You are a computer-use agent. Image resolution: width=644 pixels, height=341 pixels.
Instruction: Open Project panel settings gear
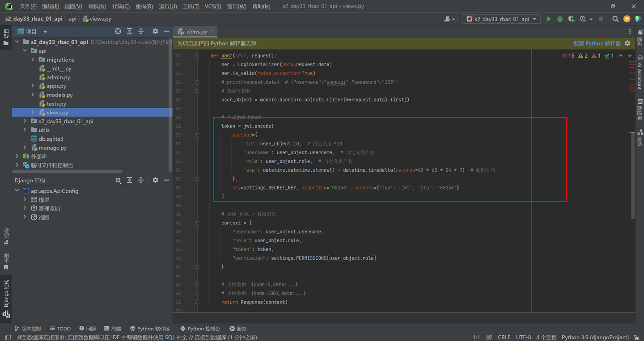[155, 31]
